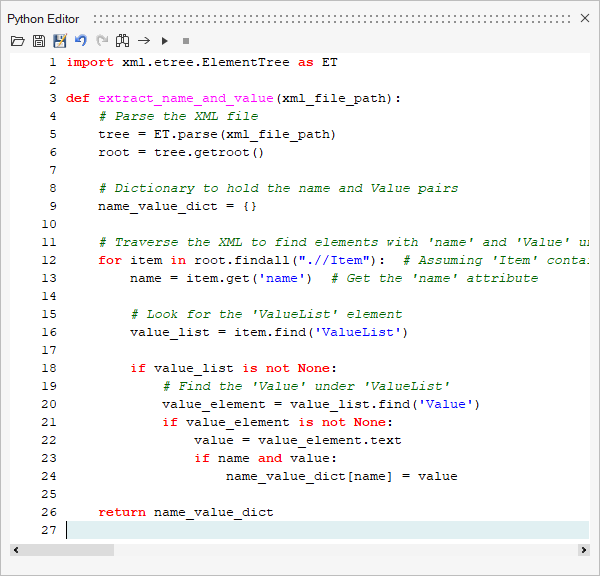
Task: Click the Go to line arrow icon
Action: coord(144,40)
